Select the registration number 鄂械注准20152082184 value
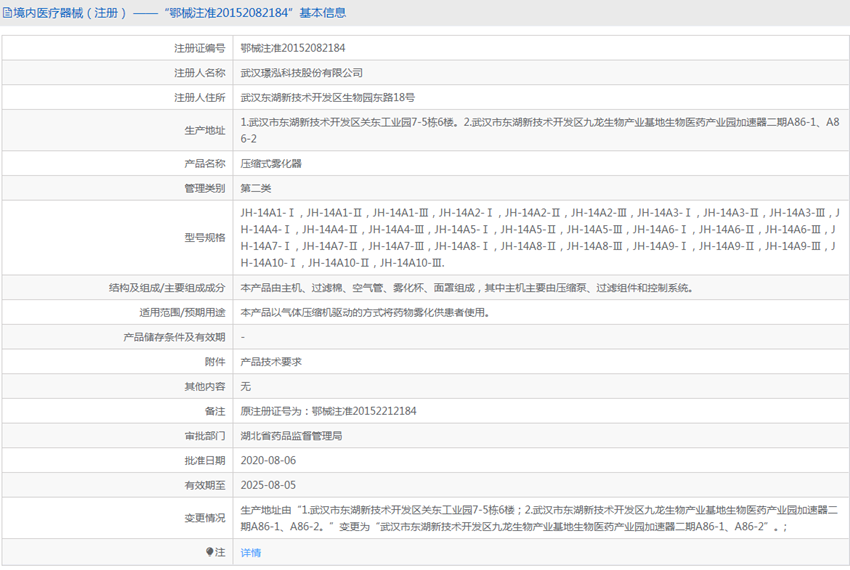 point(293,47)
